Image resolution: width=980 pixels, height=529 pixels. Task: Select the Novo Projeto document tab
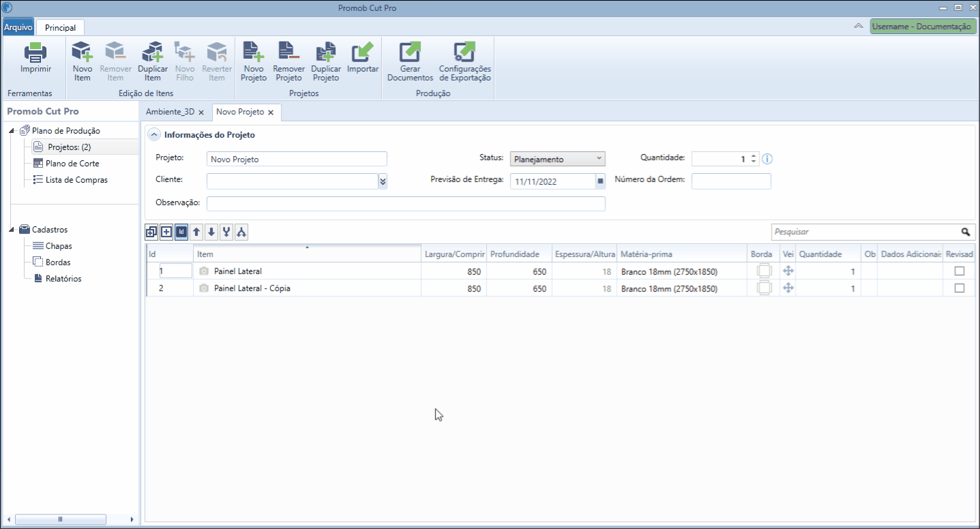(240, 112)
